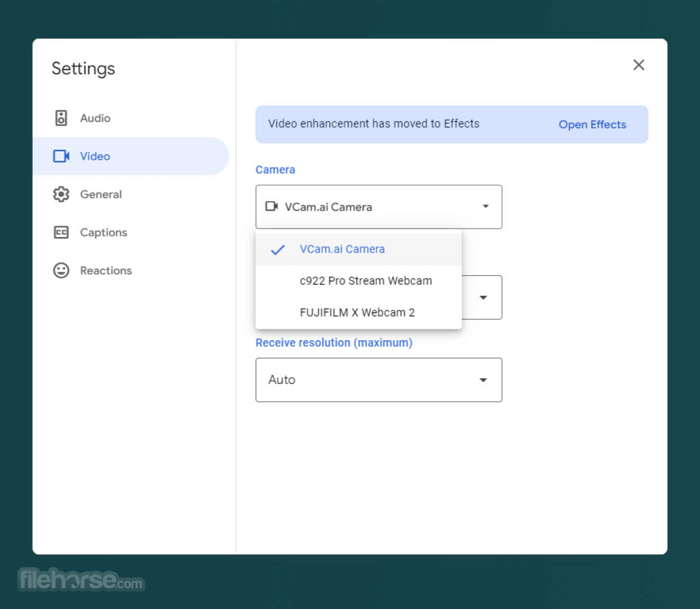Click the Receive resolution dropdown arrow

click(483, 380)
